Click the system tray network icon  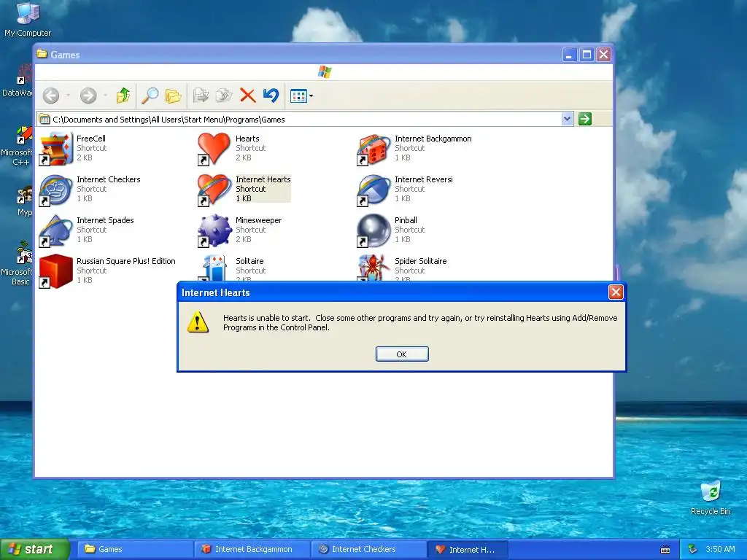(693, 549)
